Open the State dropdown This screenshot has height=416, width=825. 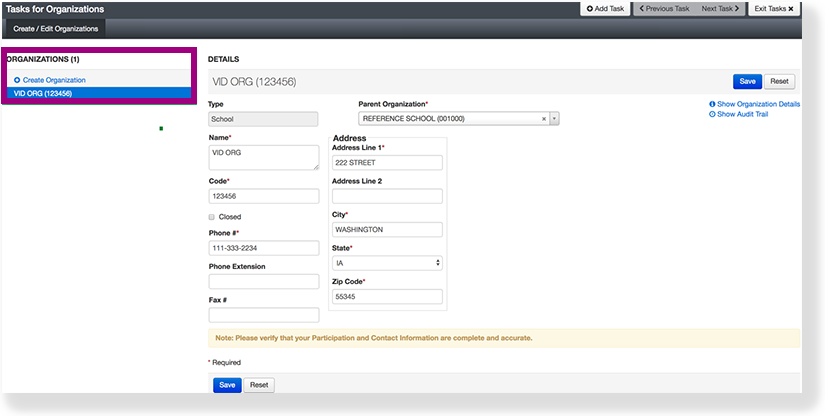pyautogui.click(x=387, y=263)
